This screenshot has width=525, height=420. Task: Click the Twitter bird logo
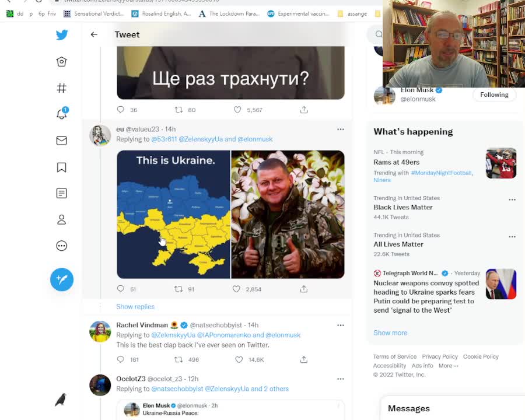62,35
